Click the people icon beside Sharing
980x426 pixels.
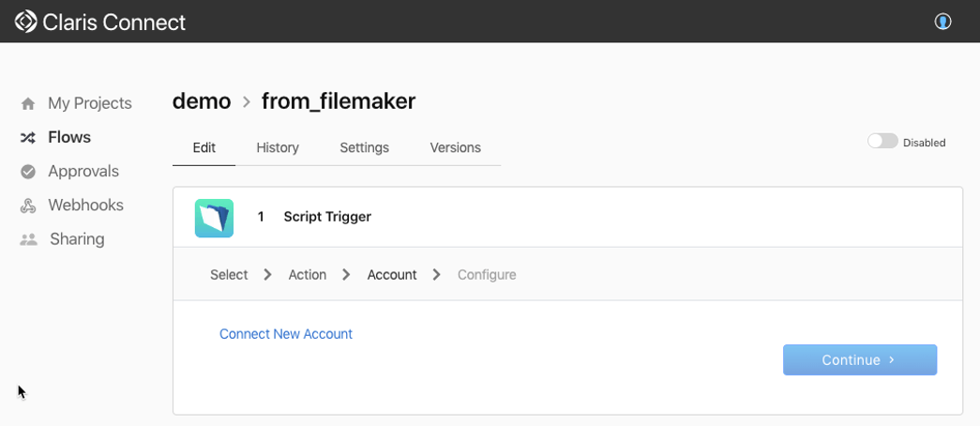coord(28,239)
